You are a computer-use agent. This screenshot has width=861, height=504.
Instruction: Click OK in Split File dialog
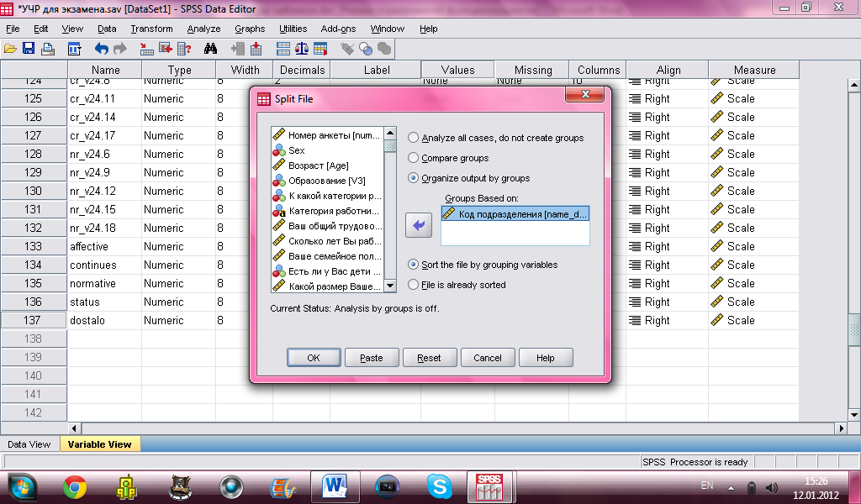pos(314,358)
